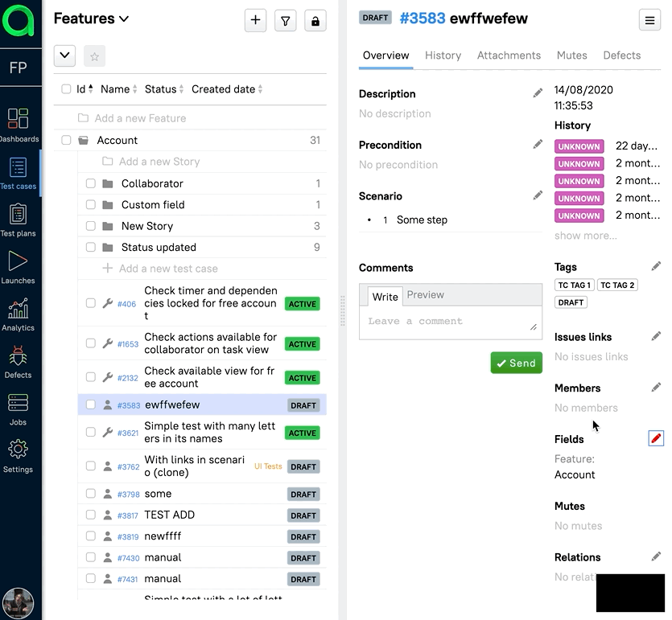Open Dashboards in the sidebar
The width and height of the screenshot is (672, 620).
pyautogui.click(x=18, y=124)
